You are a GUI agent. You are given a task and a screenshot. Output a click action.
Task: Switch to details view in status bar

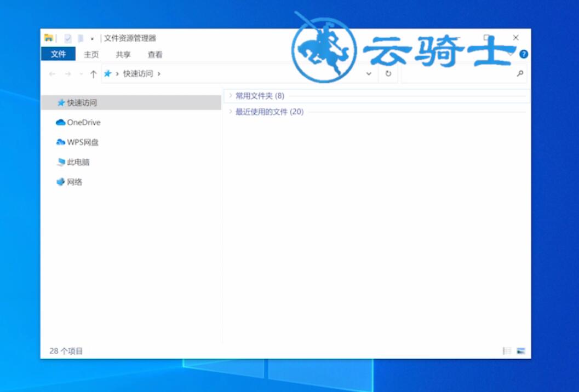pos(507,350)
